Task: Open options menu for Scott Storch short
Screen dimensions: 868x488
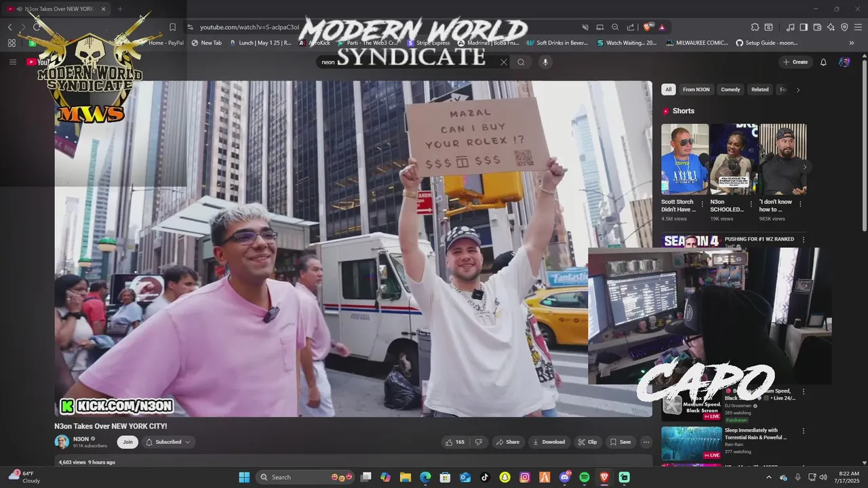Action: point(702,204)
